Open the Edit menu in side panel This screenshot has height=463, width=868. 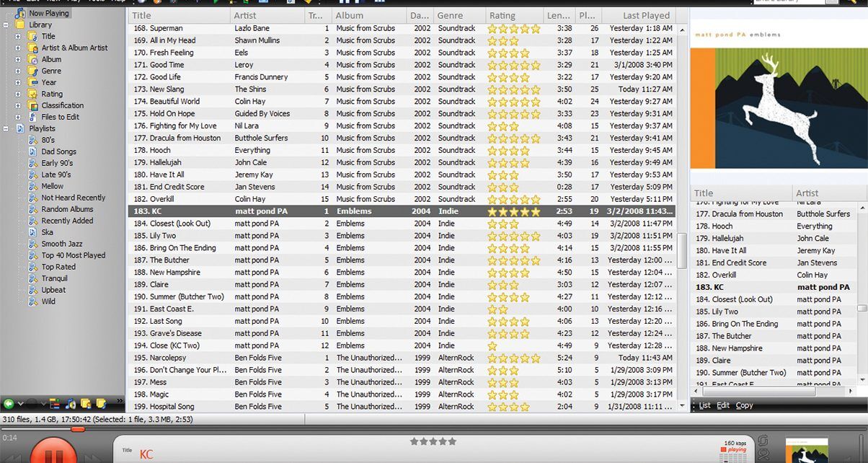tap(722, 405)
